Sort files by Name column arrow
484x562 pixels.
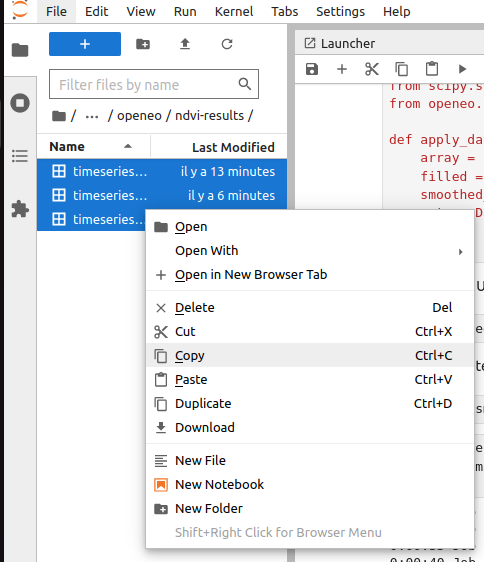[x=128, y=146]
